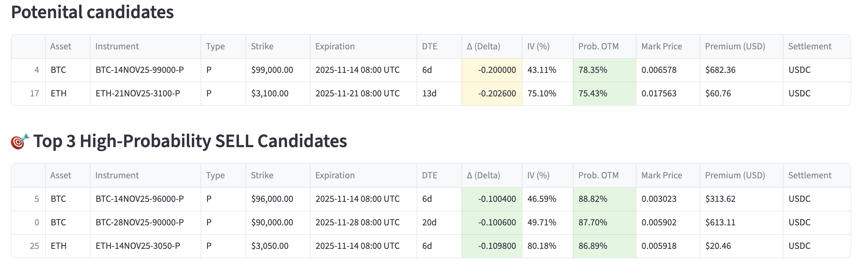Click the Expiration header in Potential candidates table

[x=335, y=46]
